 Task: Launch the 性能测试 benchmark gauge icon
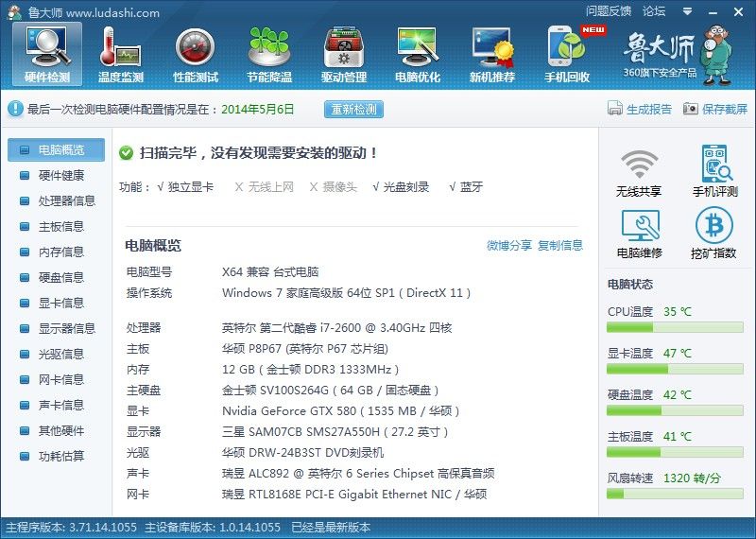[195, 54]
